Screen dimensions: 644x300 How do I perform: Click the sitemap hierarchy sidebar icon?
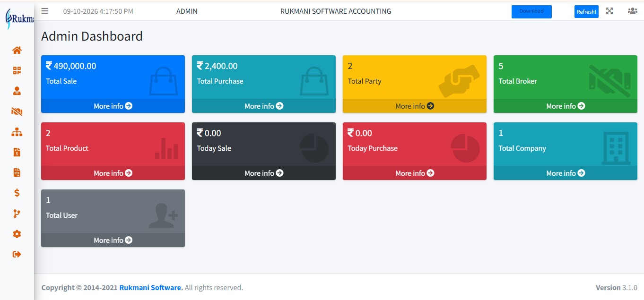pos(17,132)
